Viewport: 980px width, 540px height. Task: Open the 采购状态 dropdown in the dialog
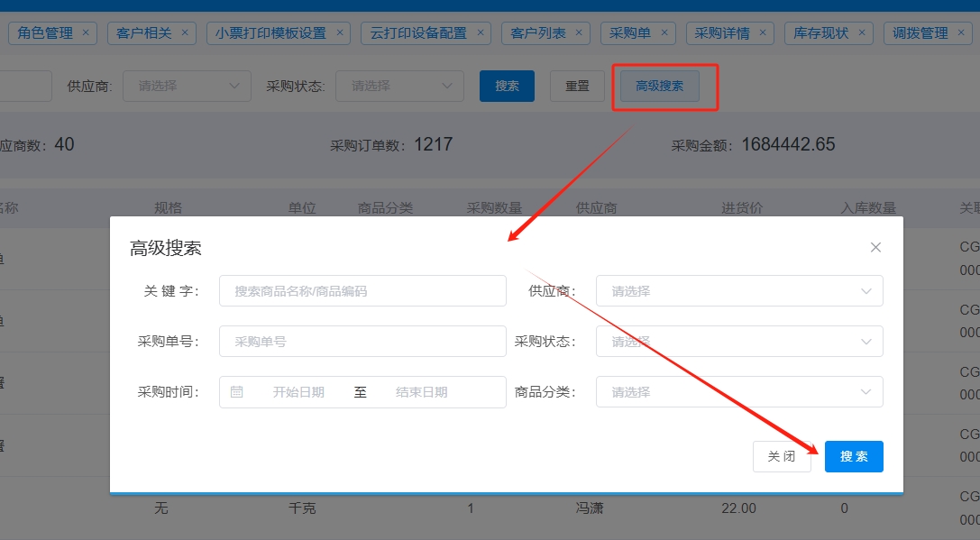click(738, 342)
